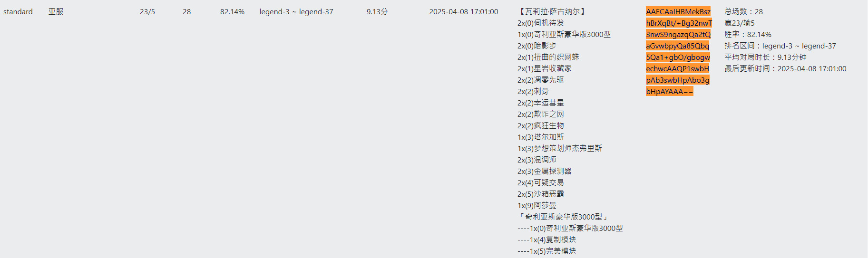Select the deck code line 5Qa1+gbO/gbogw
The image size is (868, 258).
[678, 57]
